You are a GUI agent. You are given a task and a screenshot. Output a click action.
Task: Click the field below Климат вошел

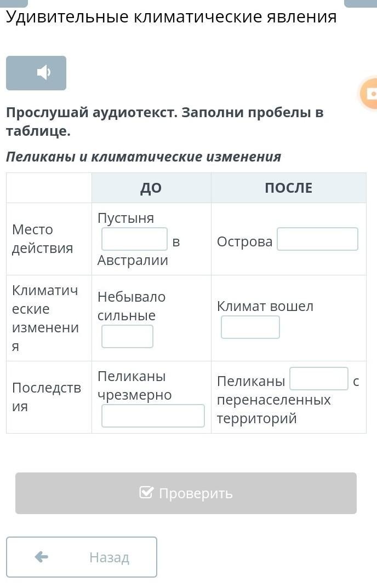click(250, 327)
